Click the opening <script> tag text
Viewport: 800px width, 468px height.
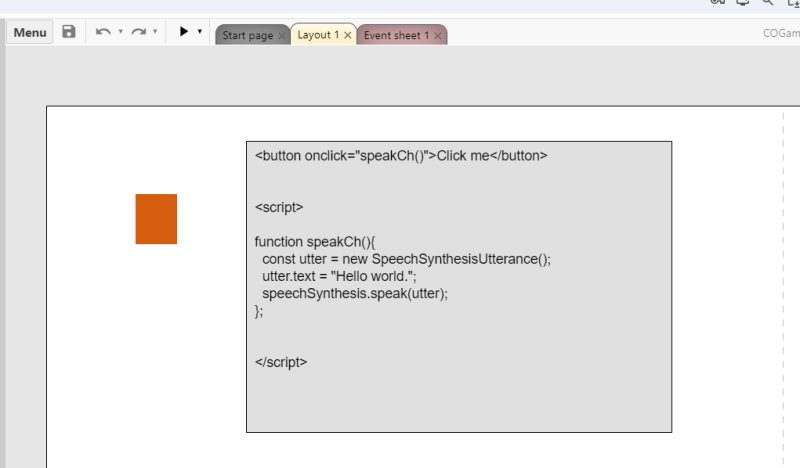(x=279, y=207)
